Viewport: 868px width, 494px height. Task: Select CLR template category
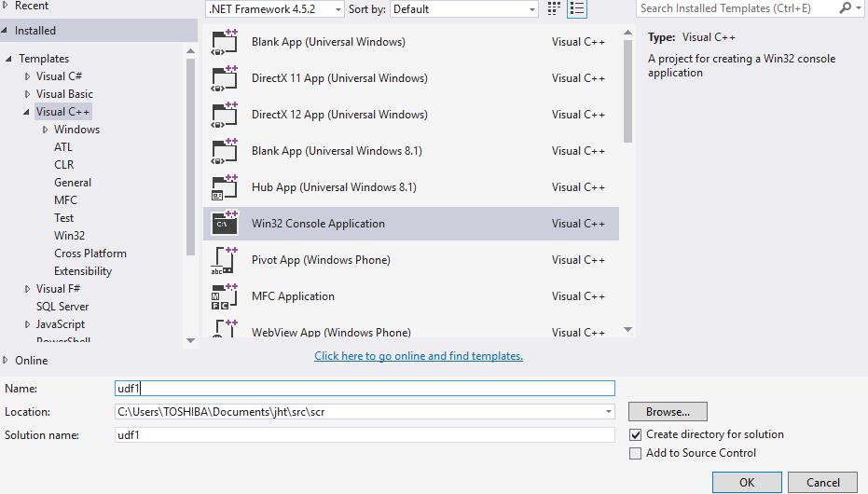(x=63, y=165)
